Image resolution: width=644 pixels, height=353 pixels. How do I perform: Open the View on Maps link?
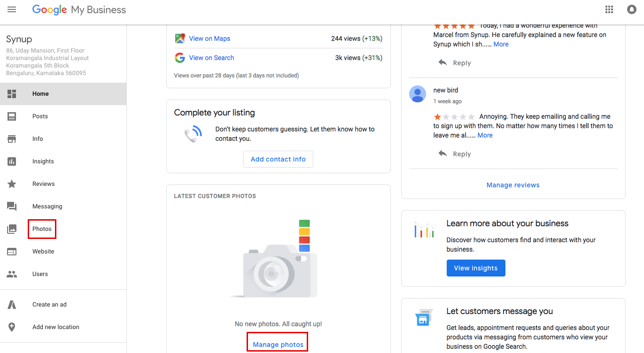coord(209,38)
